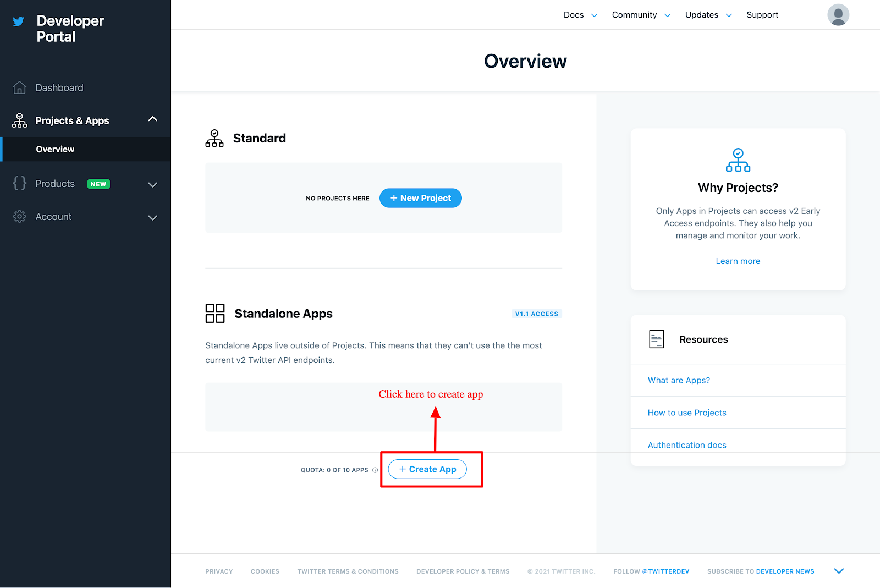Image resolution: width=880 pixels, height=588 pixels.
Task: Click the V1.1 ACCESS badge
Action: (537, 314)
